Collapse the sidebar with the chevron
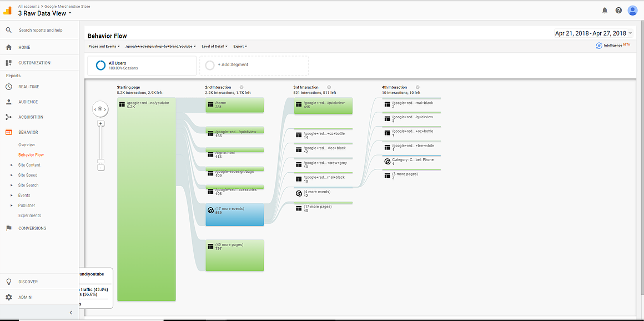644x321 pixels. pos(71,312)
